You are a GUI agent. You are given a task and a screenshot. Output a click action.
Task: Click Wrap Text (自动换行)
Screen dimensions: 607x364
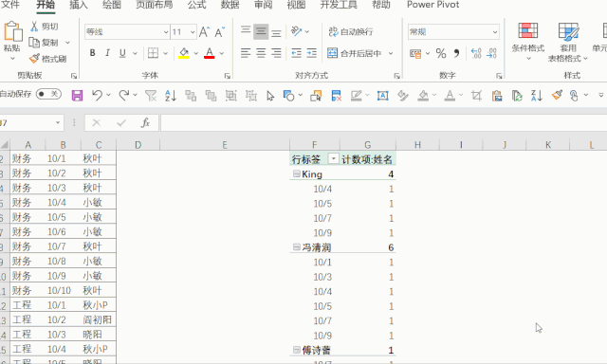pyautogui.click(x=351, y=31)
